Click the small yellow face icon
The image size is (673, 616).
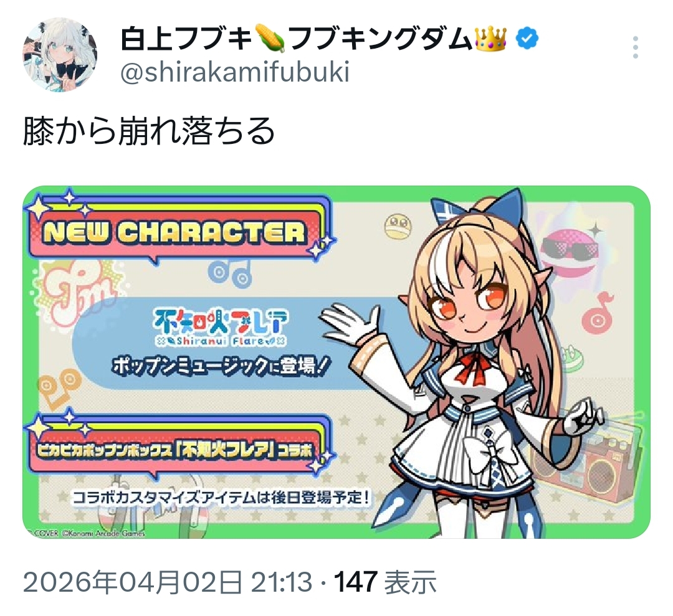coord(398,227)
